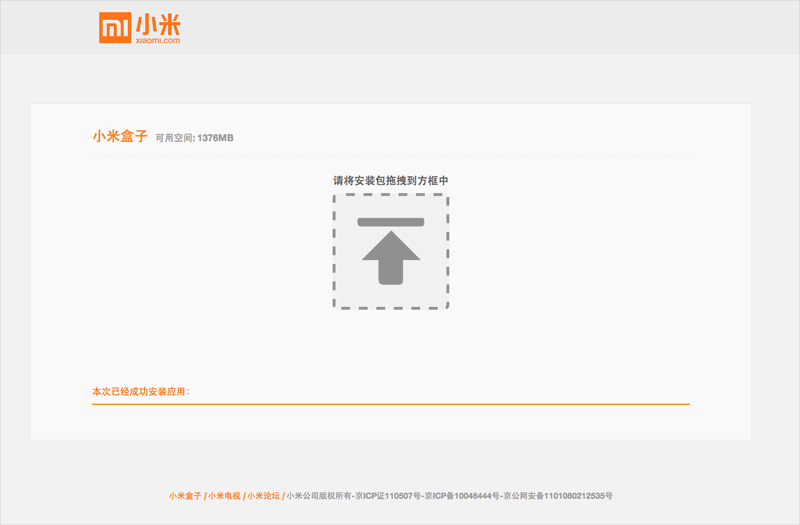The width and height of the screenshot is (800, 525).
Task: Click the 小米 brand characters in header
Action: pyautogui.click(x=158, y=24)
